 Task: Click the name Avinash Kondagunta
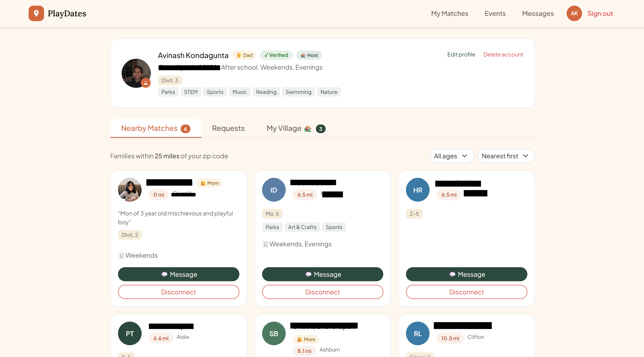193,56
